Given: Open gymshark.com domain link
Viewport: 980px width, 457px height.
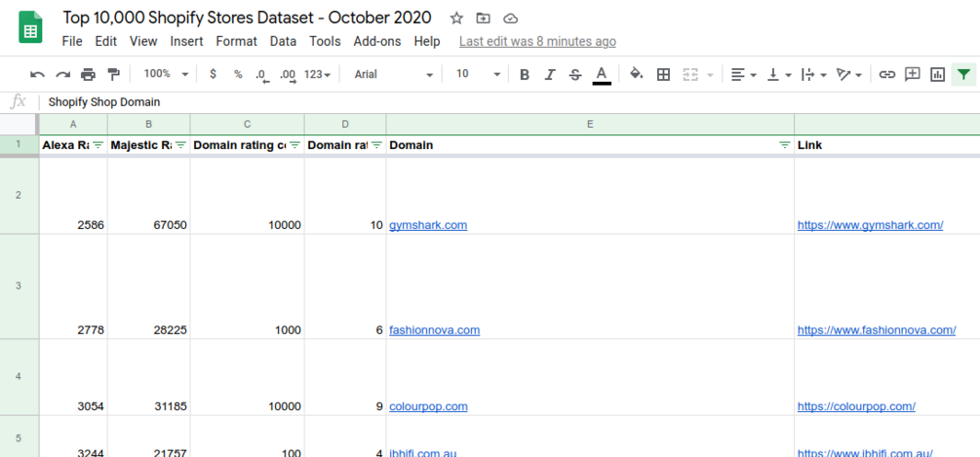Looking at the screenshot, I should click(x=428, y=225).
